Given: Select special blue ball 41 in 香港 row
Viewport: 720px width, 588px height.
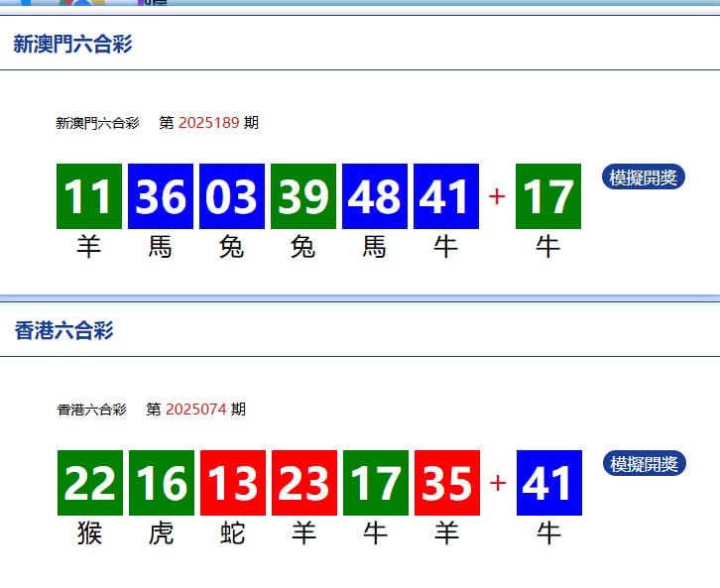Looking at the screenshot, I should [x=549, y=483].
